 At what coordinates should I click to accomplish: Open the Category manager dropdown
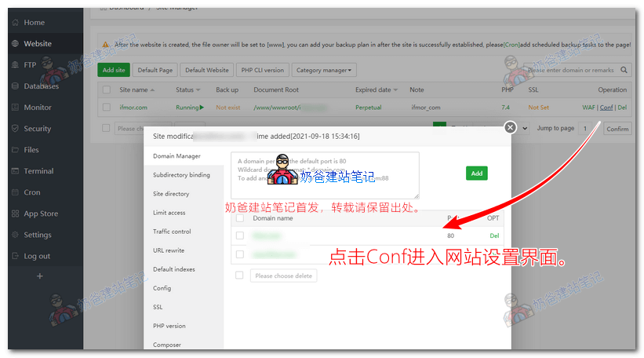coord(324,71)
